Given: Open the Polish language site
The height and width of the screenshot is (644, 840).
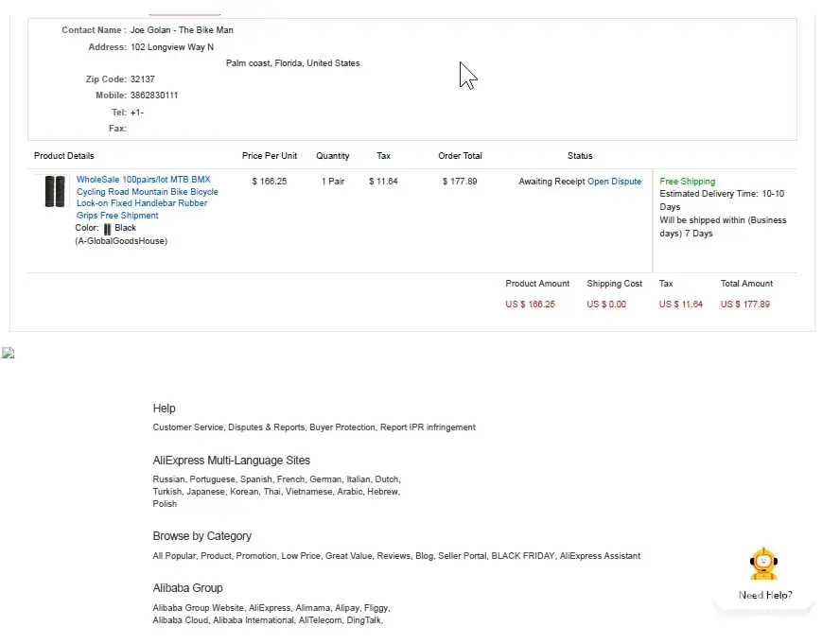Looking at the screenshot, I should point(165,504).
